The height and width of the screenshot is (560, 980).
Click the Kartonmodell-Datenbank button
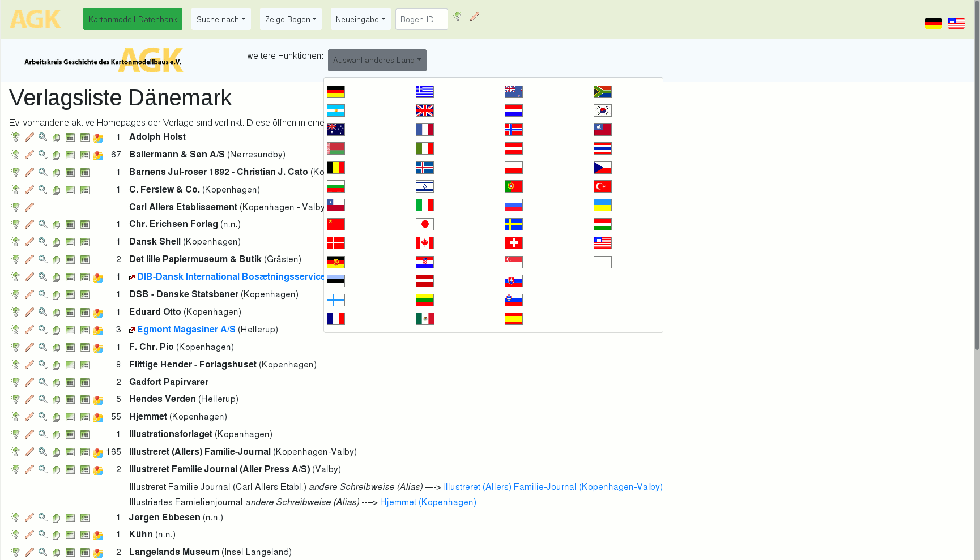click(133, 19)
